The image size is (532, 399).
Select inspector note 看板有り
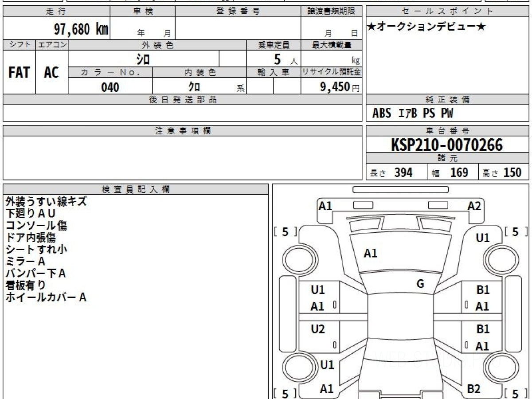pos(25,285)
